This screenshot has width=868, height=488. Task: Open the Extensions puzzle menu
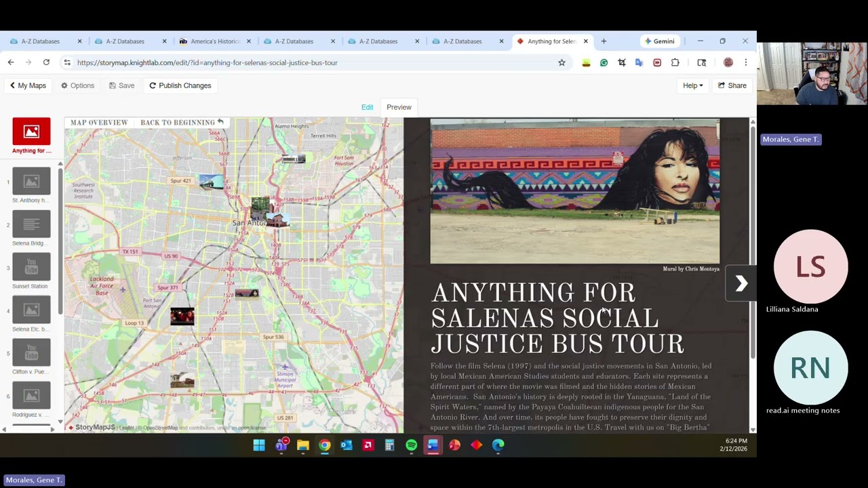[x=675, y=62]
